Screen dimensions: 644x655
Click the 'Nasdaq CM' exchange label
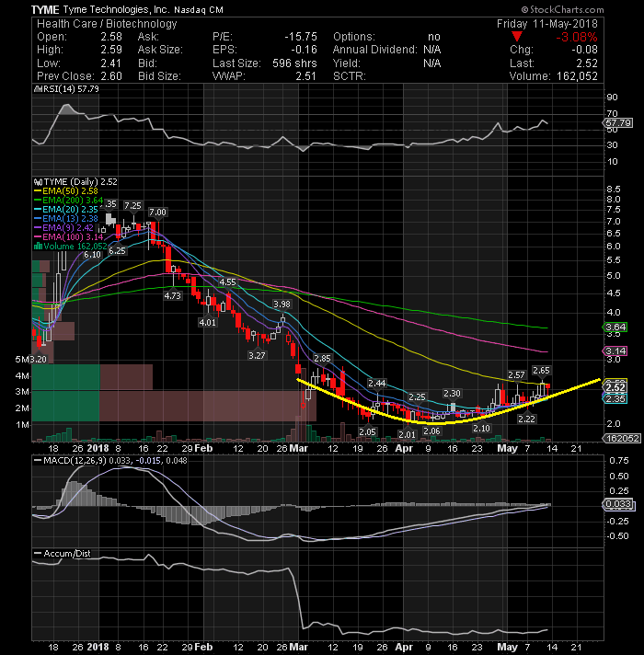199,9
